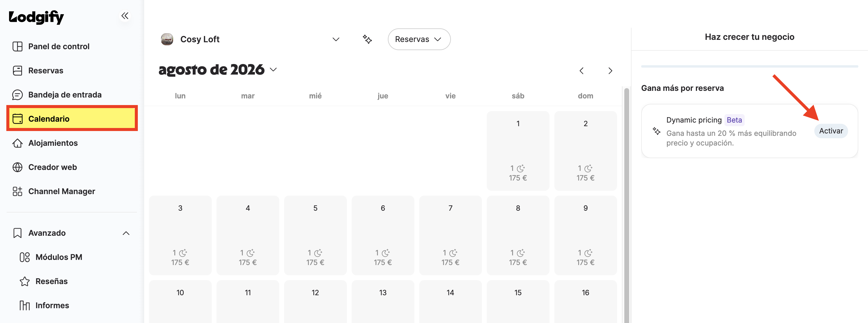The width and height of the screenshot is (868, 323).
Task: Select Calendario in sidebar menu
Action: pos(72,119)
